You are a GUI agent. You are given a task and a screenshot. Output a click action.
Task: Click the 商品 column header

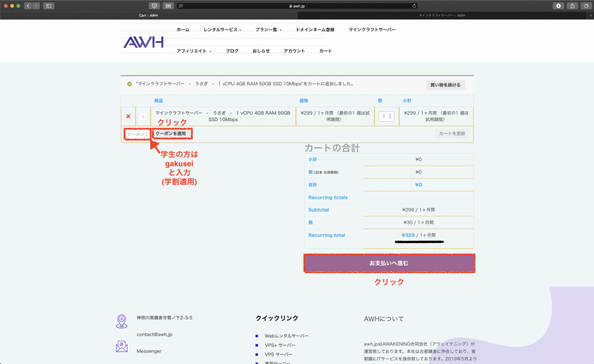(x=158, y=101)
